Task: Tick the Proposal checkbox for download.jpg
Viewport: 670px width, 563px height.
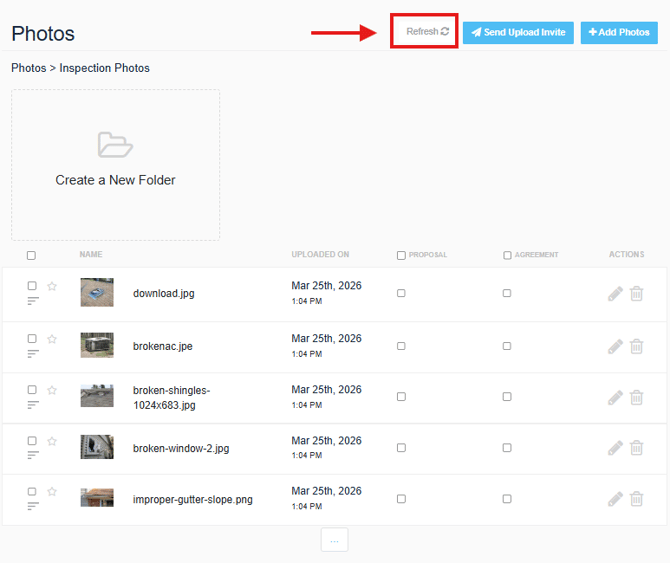Action: (401, 293)
